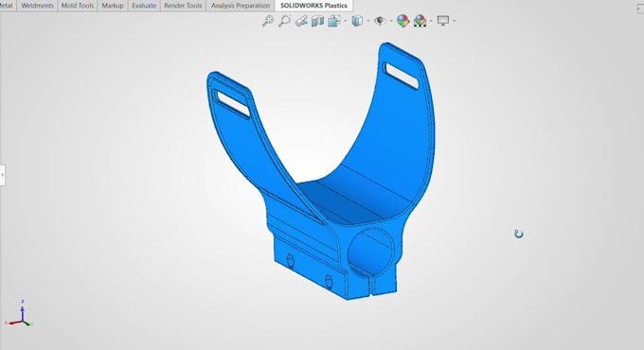Toggle the Section View tool
The image size is (644, 350).
317,21
